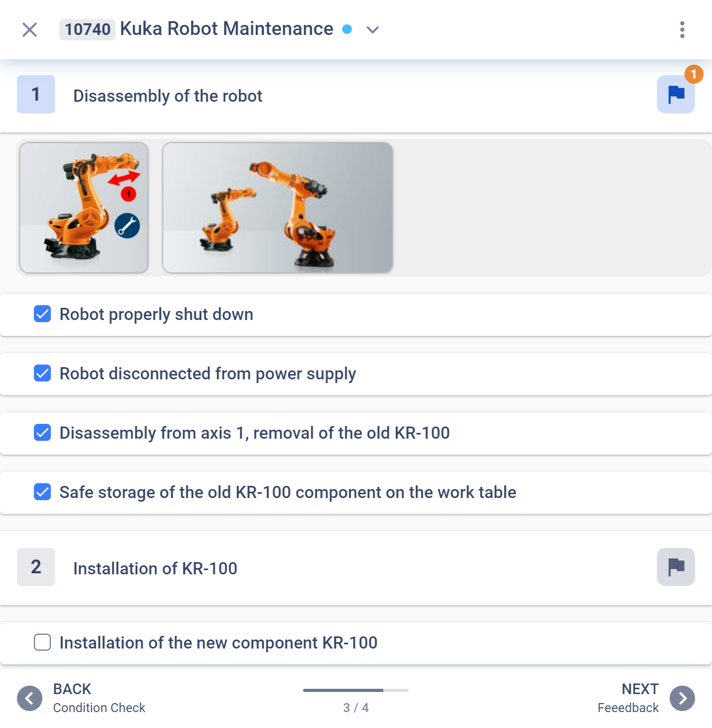Open the status dropdown next to the title
Image resolution: width=712 pixels, height=728 pixels.
(x=372, y=30)
